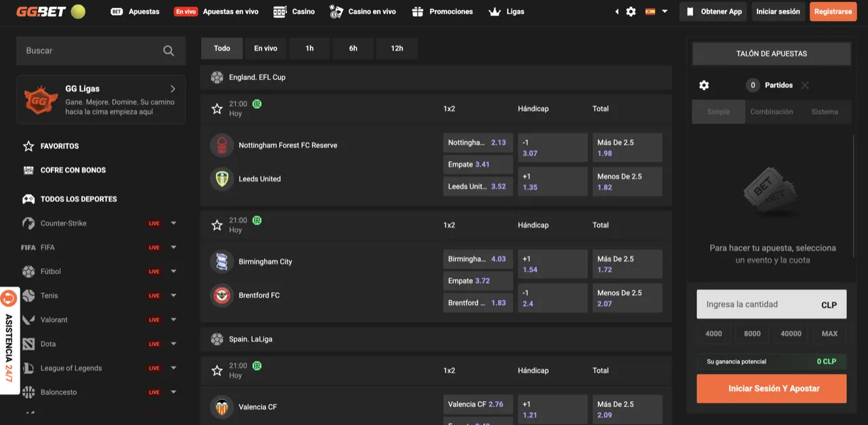Click the Spain LaLiga ball icon
This screenshot has height=425, width=868.
tap(217, 339)
